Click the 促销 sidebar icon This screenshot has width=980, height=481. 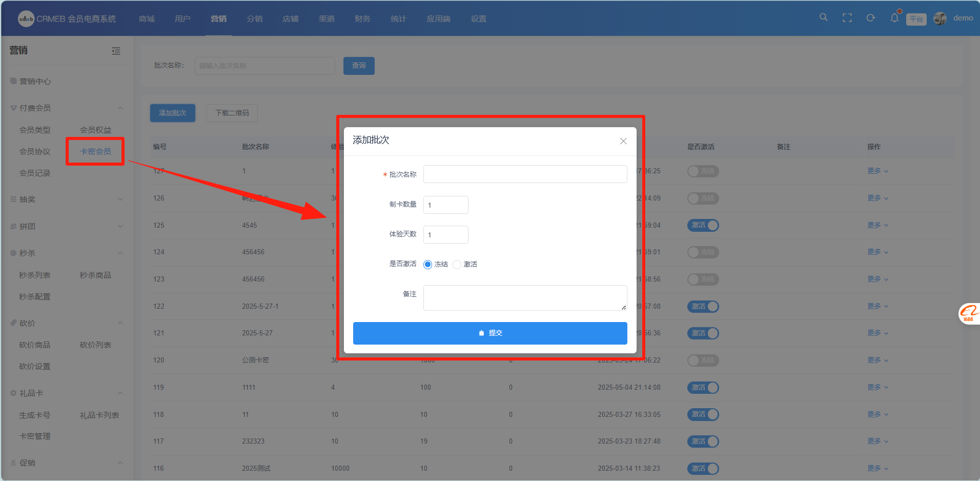pyautogui.click(x=13, y=463)
